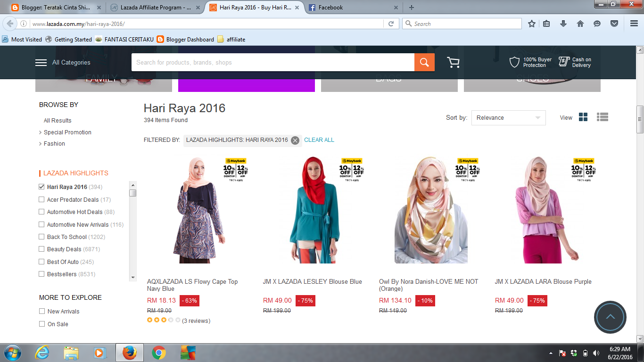Switch to grid view layout

583,117
